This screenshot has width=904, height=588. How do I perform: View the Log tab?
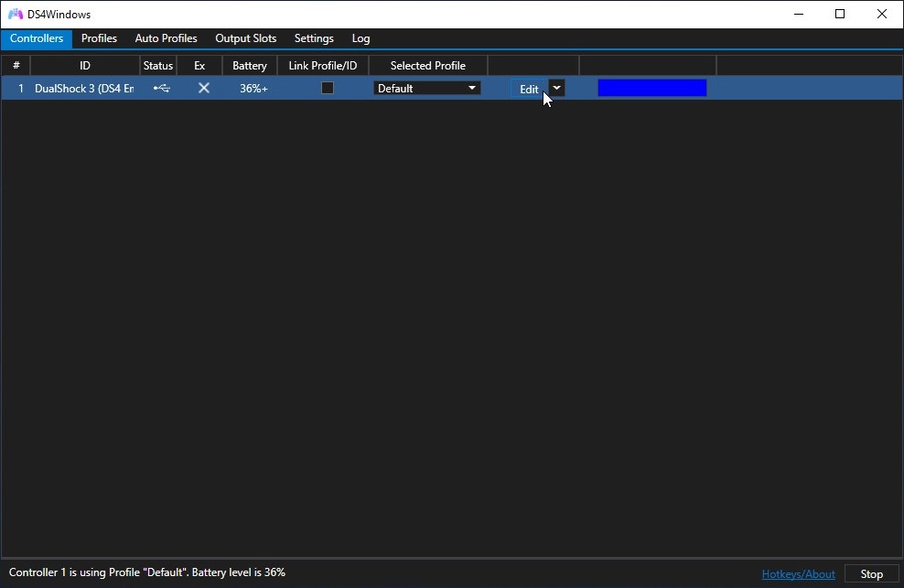(x=361, y=38)
